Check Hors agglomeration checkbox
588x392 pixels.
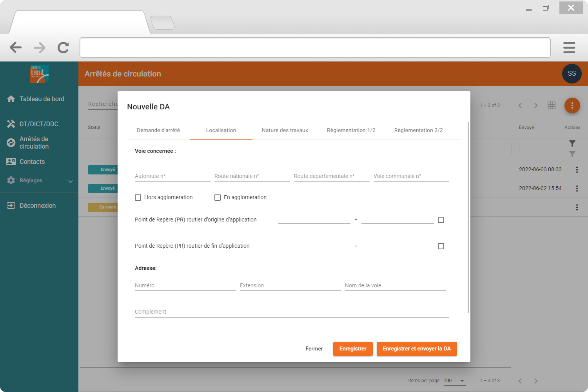click(138, 198)
